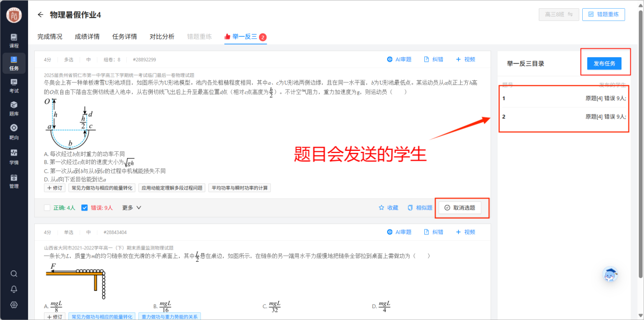Click the 平均功率与瞬时功率的计算 tag
Image resolution: width=644 pixels, height=320 pixels.
tap(240, 188)
